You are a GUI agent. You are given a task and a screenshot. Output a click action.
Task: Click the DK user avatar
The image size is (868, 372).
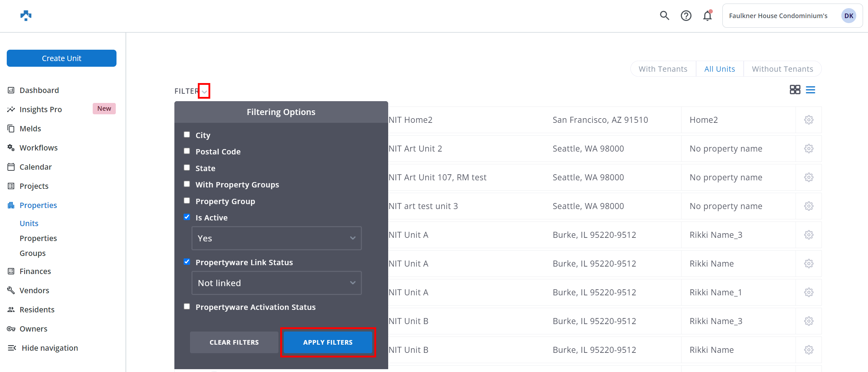[x=848, y=16]
